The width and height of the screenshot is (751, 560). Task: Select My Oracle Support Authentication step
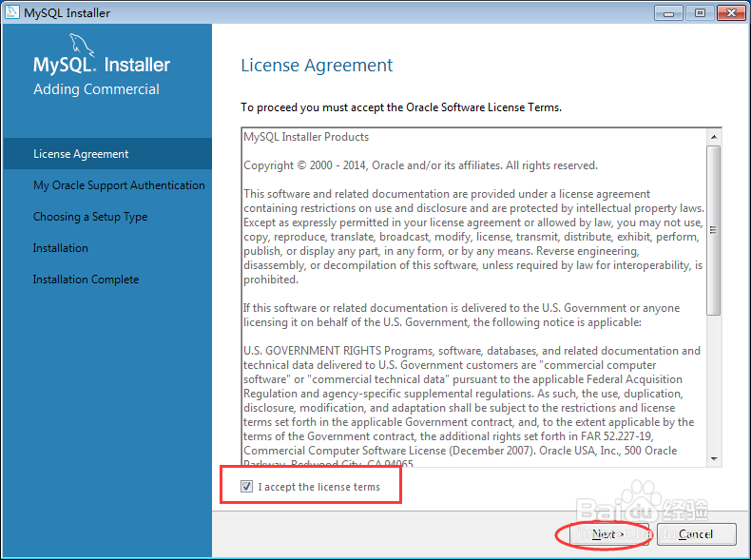pyautogui.click(x=119, y=185)
